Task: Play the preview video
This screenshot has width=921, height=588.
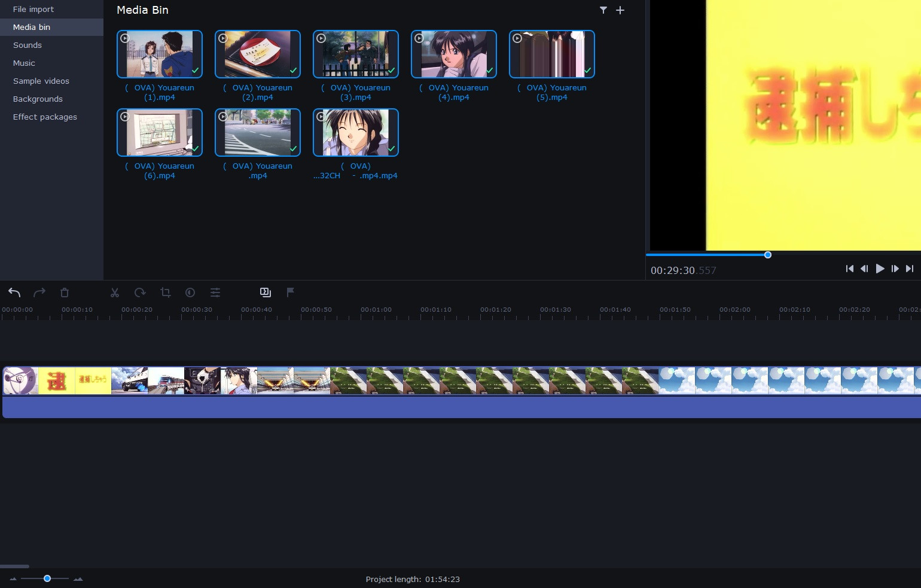Action: pos(880,269)
